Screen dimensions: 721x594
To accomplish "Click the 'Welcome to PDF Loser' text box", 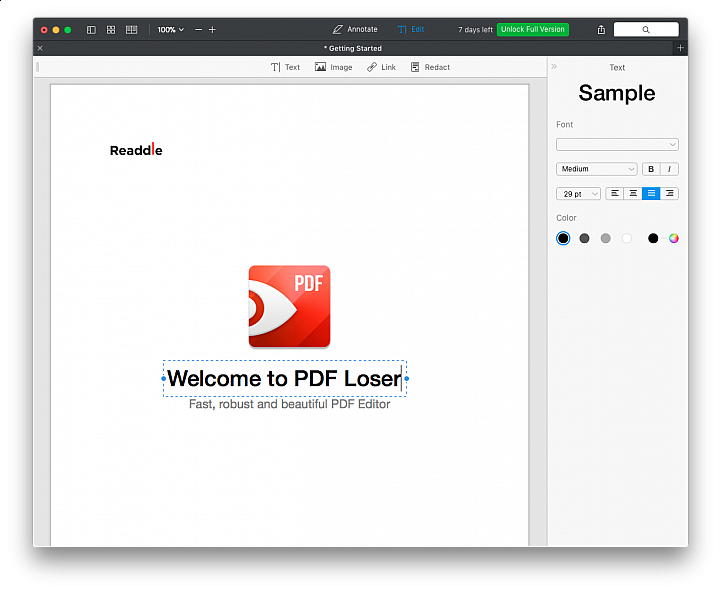I will tap(285, 378).
